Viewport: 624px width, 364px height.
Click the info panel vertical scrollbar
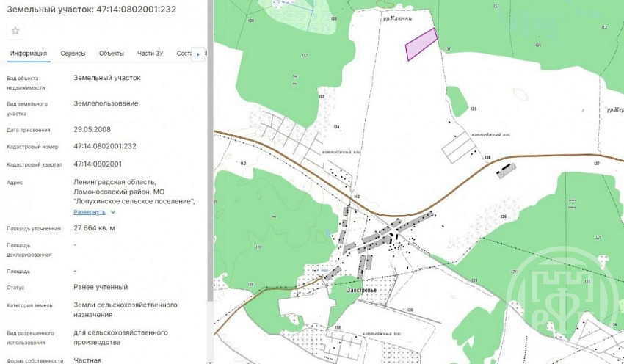point(211,147)
